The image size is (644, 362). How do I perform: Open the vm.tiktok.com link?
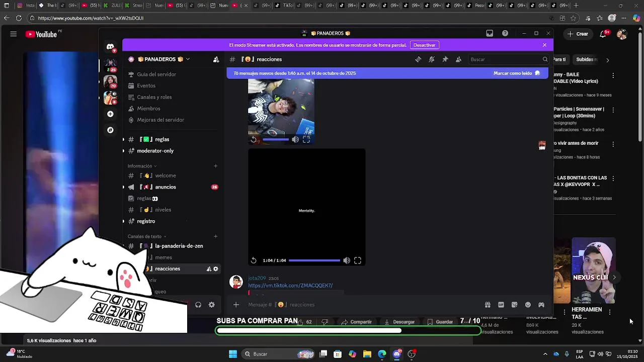290,286
